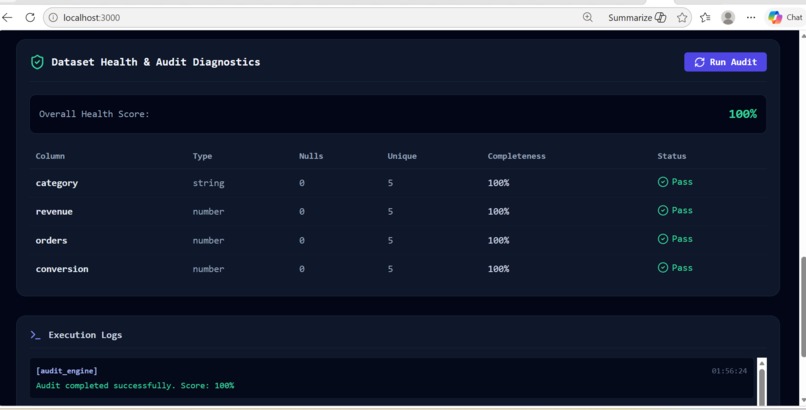806x410 pixels.
Task: Open the browser profile avatar
Action: click(727, 17)
